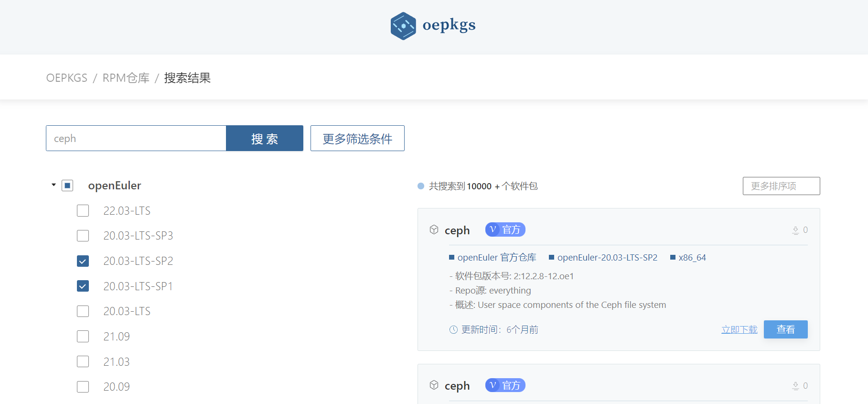Viewport: 868px width, 404px height.
Task: Click the official badge on first ceph result
Action: coord(505,230)
